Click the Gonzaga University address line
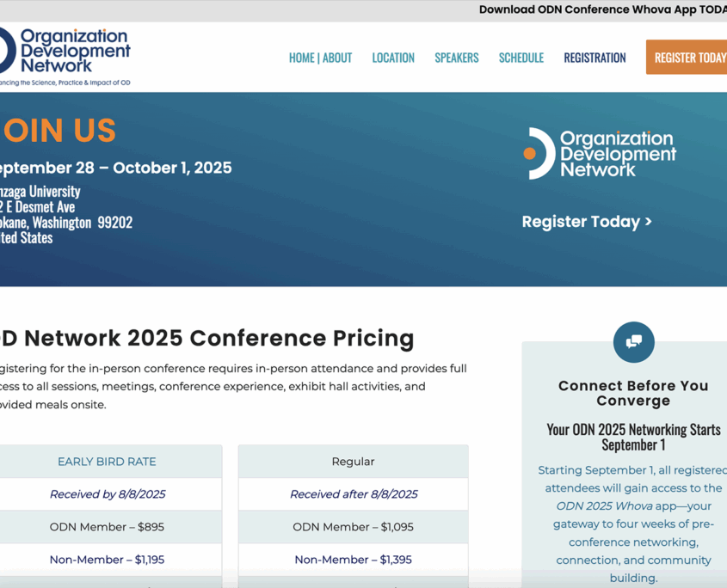Screen dimensions: 727x588 click(40, 192)
